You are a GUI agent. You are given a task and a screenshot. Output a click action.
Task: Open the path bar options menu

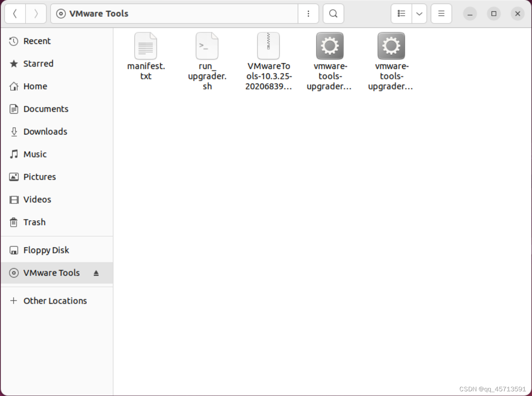click(308, 13)
